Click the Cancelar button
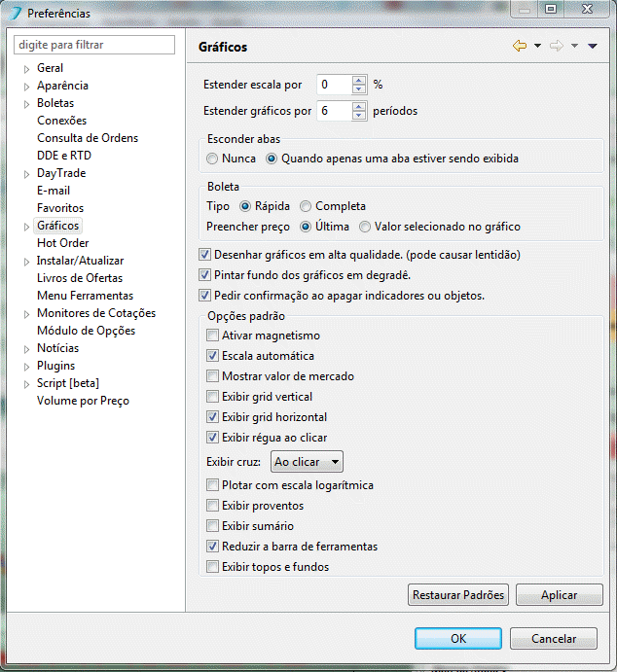617x672 pixels. point(554,639)
